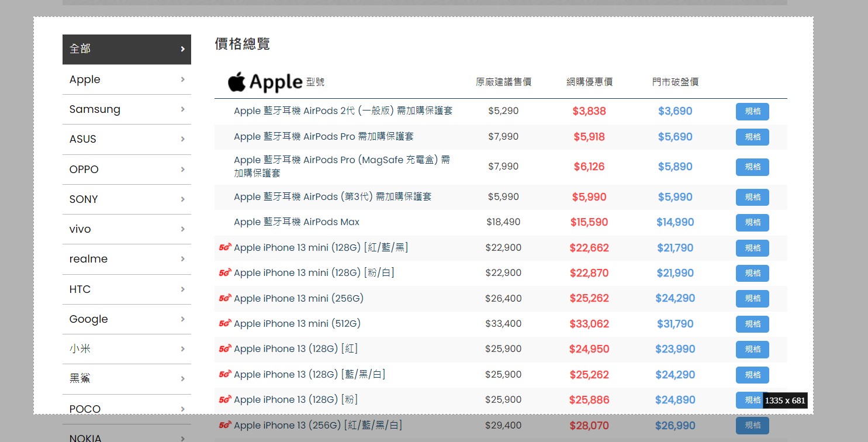Open iPhone 13 mini (128G) [粉/白] link
Screen dimensions: 868x442
314,273
